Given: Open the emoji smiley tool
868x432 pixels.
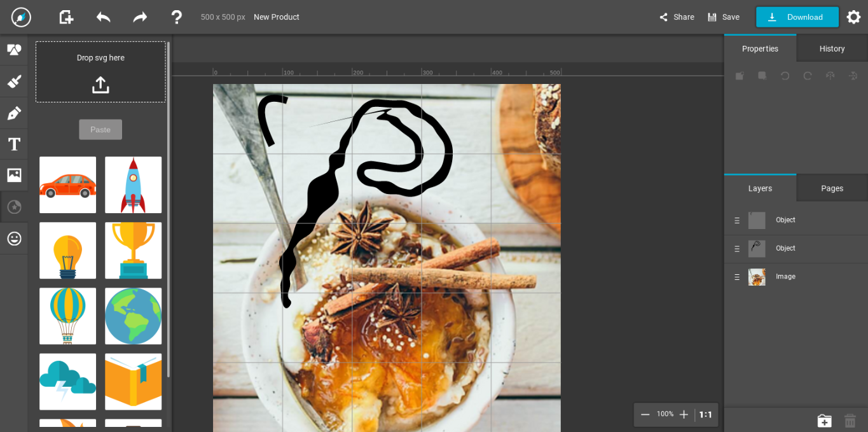Looking at the screenshot, I should tap(14, 239).
